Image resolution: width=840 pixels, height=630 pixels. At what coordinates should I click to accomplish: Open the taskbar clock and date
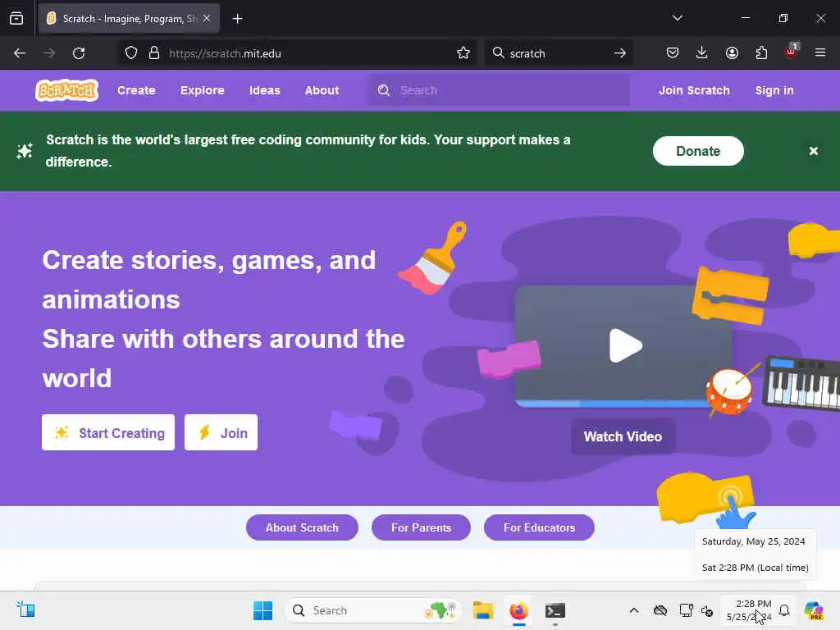click(750, 610)
